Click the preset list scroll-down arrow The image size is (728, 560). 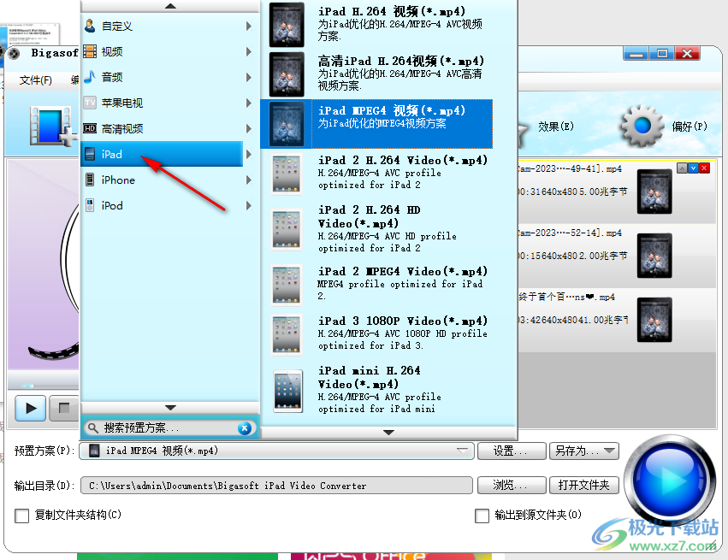388,432
